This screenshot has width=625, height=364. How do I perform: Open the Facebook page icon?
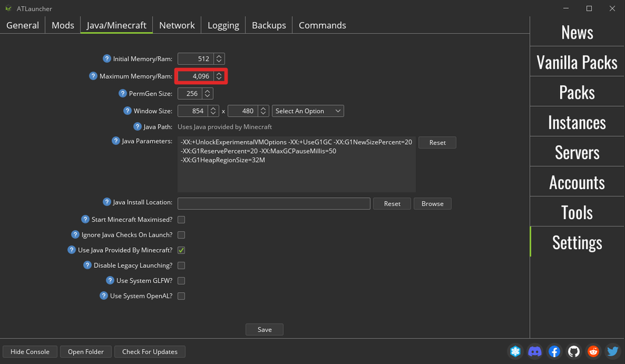[554, 352]
